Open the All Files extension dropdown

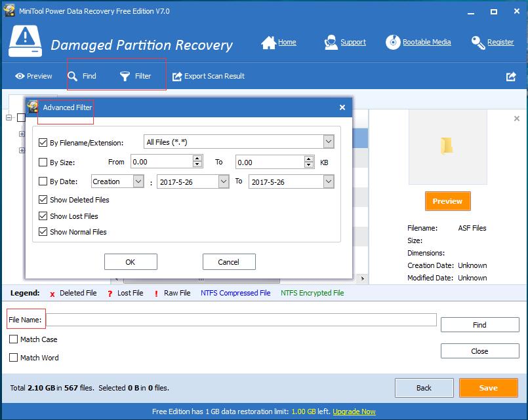pos(329,142)
